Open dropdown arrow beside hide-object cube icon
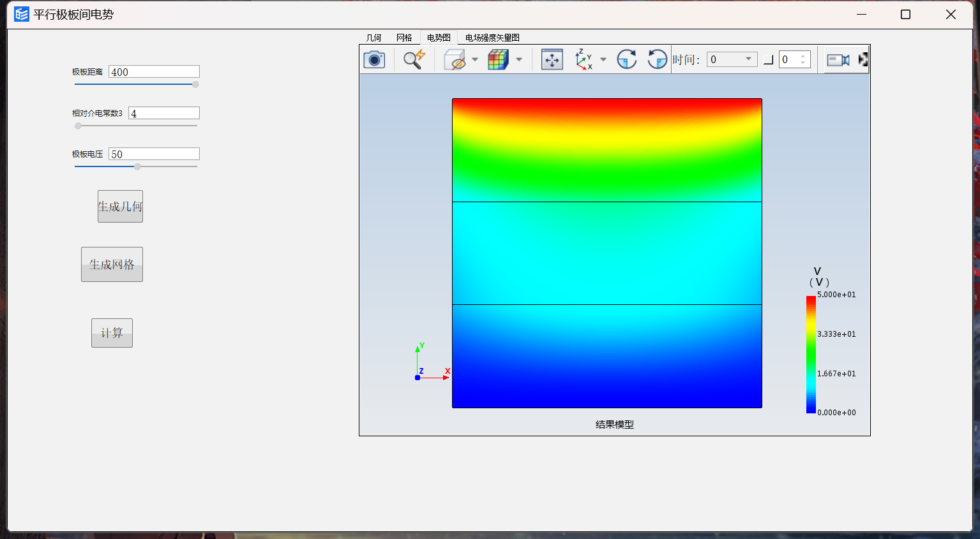The image size is (980, 539). 475,60
